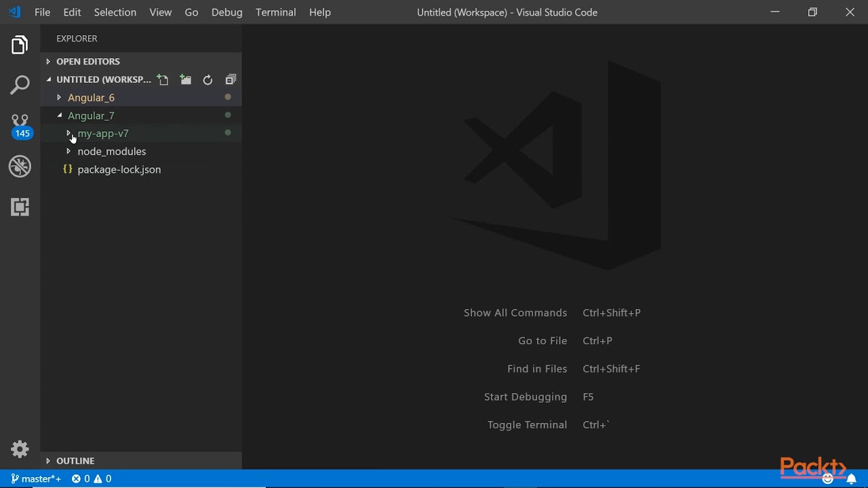This screenshot has width=868, height=488.
Task: Refresh the explorer tree
Action: [208, 80]
